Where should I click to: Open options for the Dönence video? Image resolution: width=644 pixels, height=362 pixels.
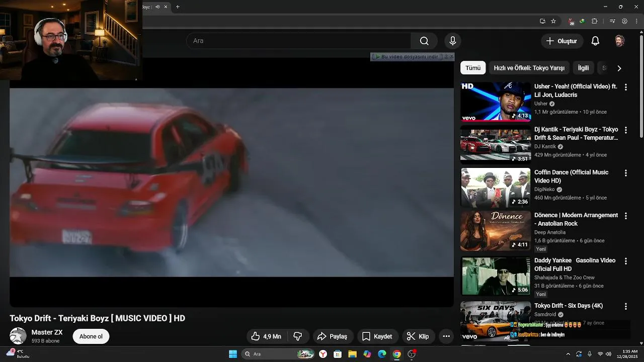(x=626, y=216)
